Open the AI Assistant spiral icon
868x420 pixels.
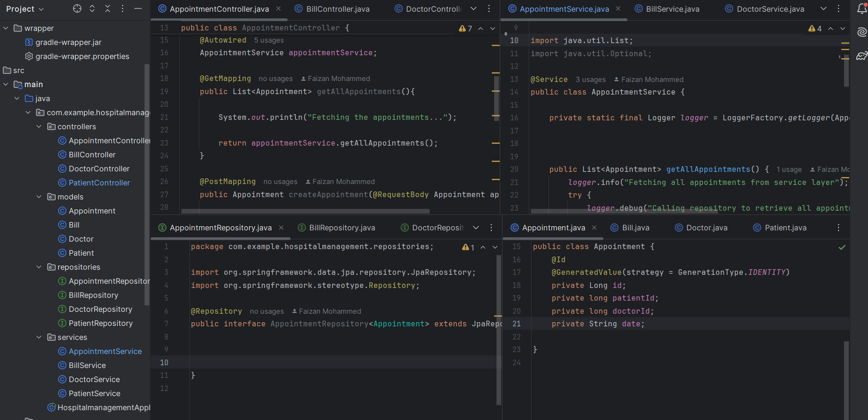(x=861, y=32)
